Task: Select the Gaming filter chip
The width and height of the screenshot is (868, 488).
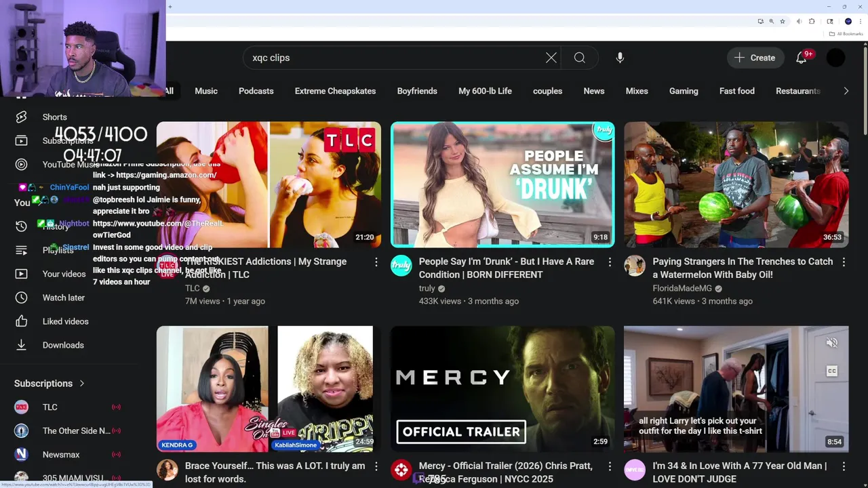Action: click(684, 91)
